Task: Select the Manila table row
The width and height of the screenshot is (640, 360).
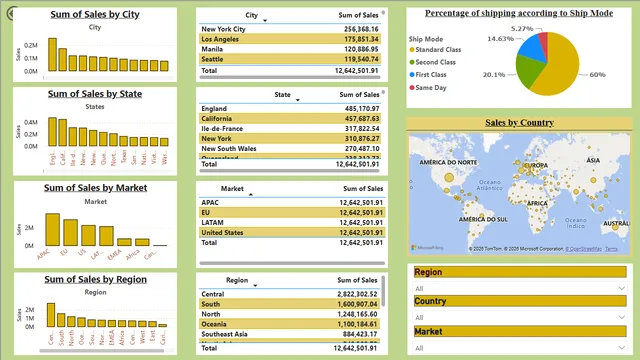Action: coord(290,49)
